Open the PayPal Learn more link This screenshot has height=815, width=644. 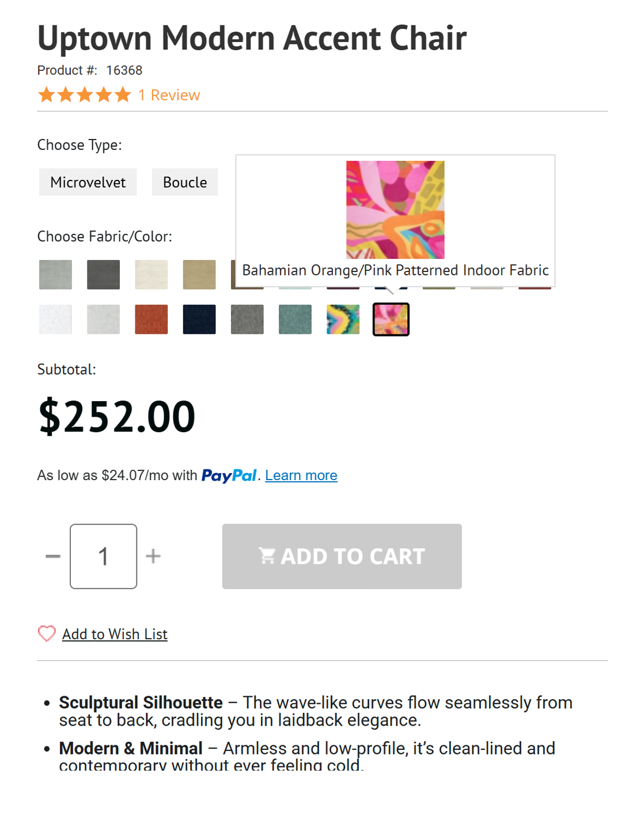[x=301, y=475]
